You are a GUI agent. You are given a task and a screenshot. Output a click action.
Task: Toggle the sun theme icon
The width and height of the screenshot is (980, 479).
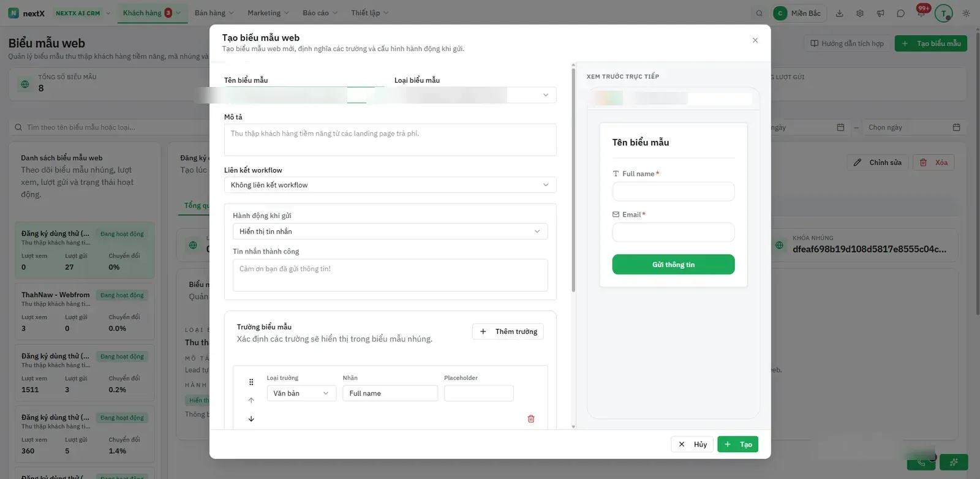coord(967,13)
